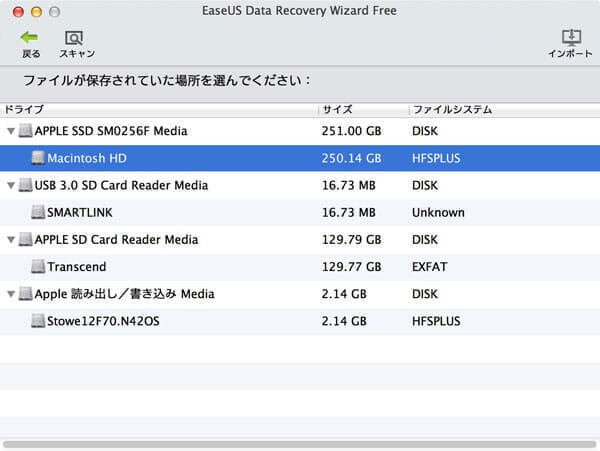Select Apple 読み出し/書き込み Media name
This screenshot has height=451, width=600.
pos(124,294)
